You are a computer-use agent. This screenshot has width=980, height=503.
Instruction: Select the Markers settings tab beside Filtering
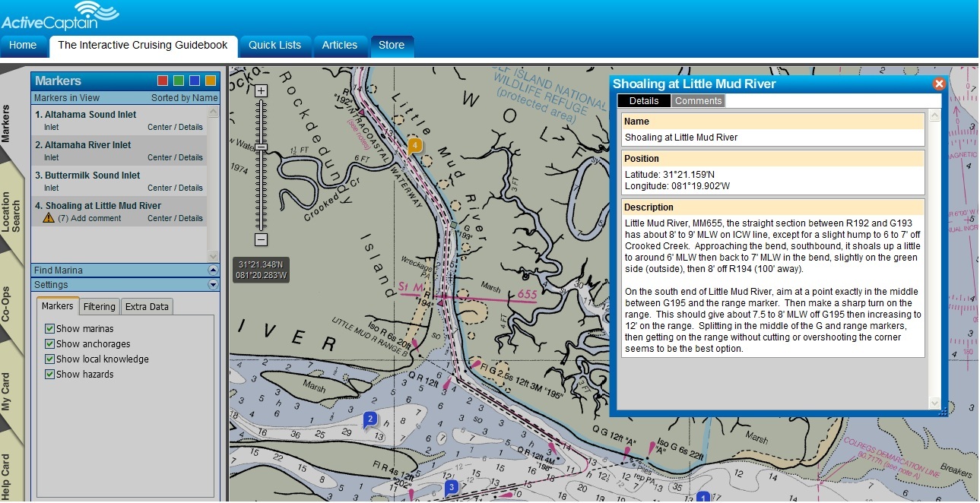(x=58, y=305)
